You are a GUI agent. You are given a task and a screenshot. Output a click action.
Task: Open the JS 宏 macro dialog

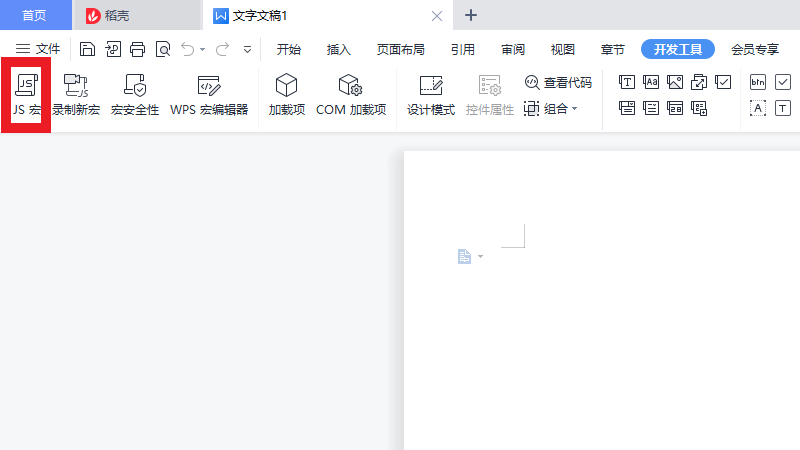pos(27,94)
